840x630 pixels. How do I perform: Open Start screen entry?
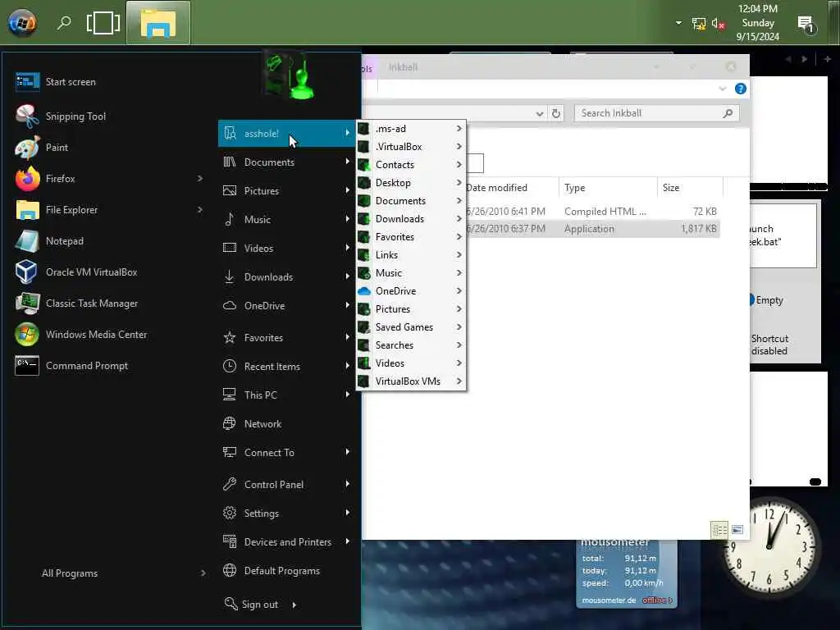click(71, 82)
